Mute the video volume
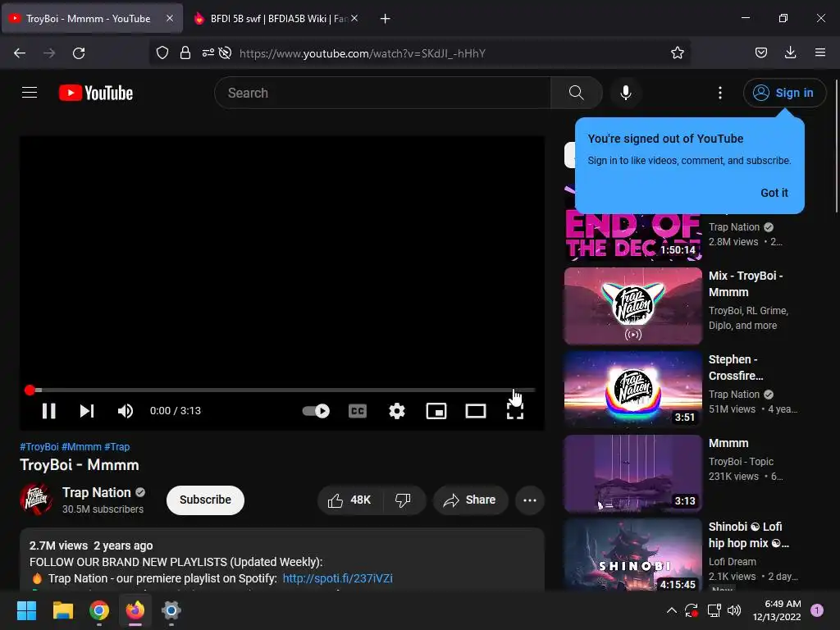 [126, 411]
